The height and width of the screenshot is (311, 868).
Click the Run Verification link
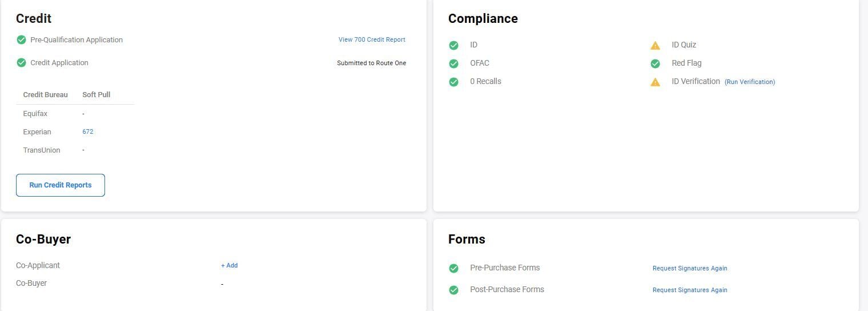(750, 82)
